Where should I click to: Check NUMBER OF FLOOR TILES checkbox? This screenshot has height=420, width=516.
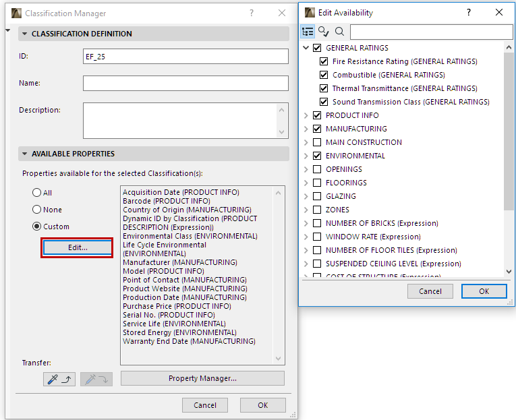[317, 250]
